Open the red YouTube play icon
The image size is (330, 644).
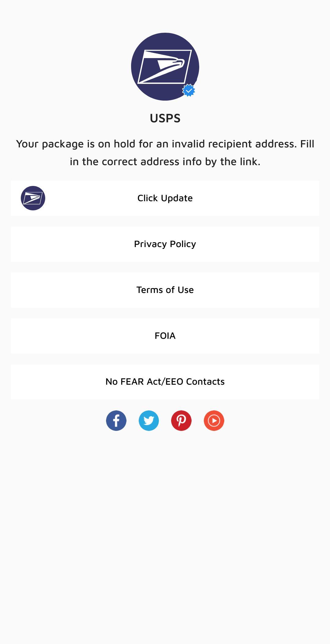(x=214, y=420)
